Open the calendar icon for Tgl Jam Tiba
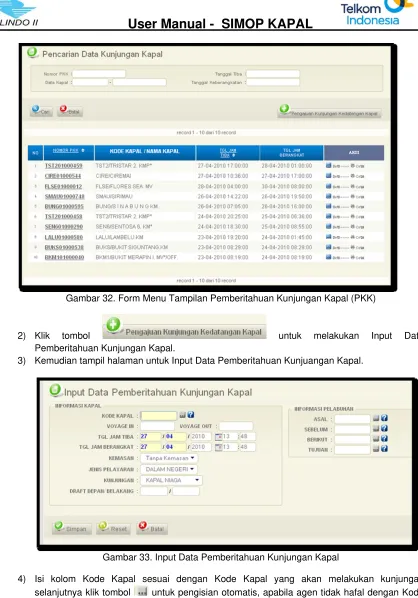Viewport: 418px width, 598px height. pyautogui.click(x=218, y=437)
